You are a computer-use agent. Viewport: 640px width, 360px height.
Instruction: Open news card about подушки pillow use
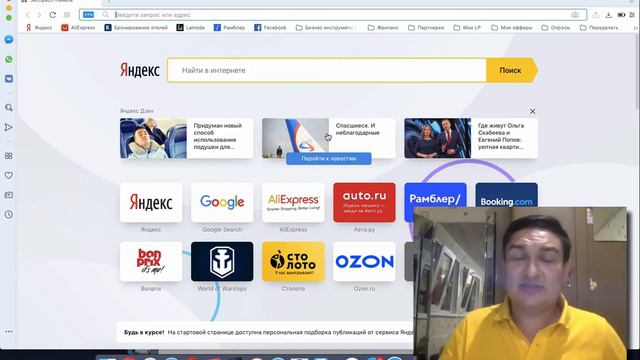187,138
